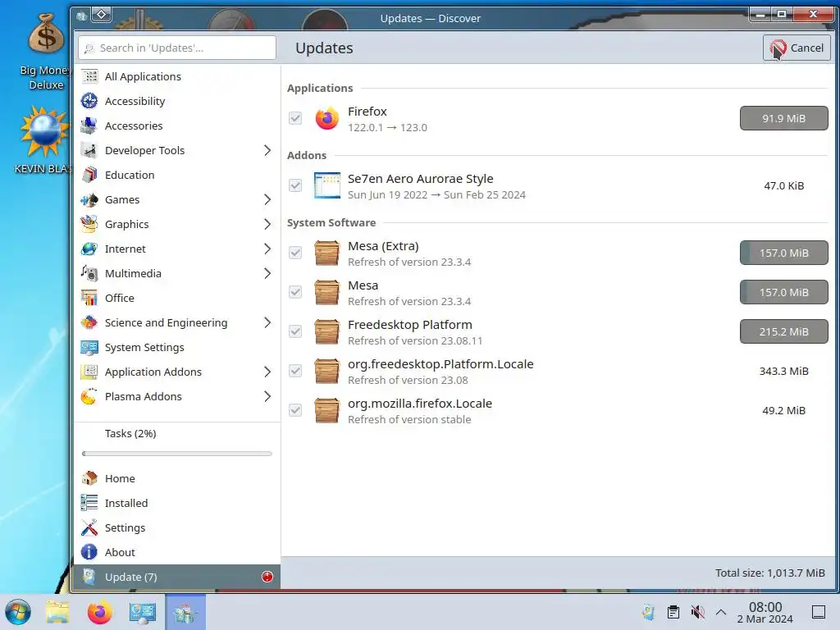Click the show desktop tray button
This screenshot has width=840, height=630.
[x=819, y=612]
